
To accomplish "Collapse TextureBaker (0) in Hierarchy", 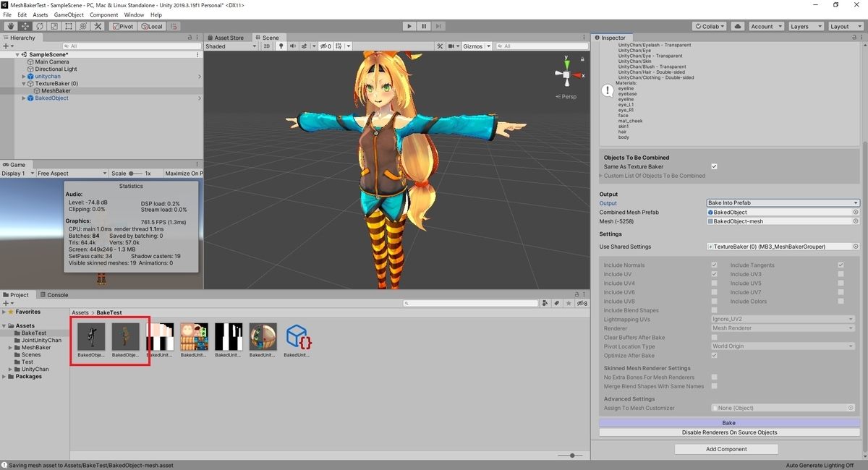I will 24,84.
